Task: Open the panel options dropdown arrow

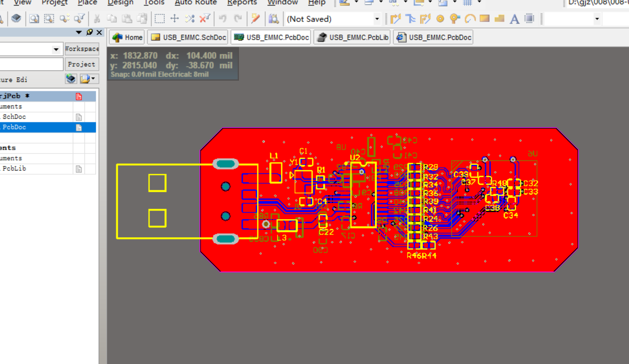Action: (79, 32)
